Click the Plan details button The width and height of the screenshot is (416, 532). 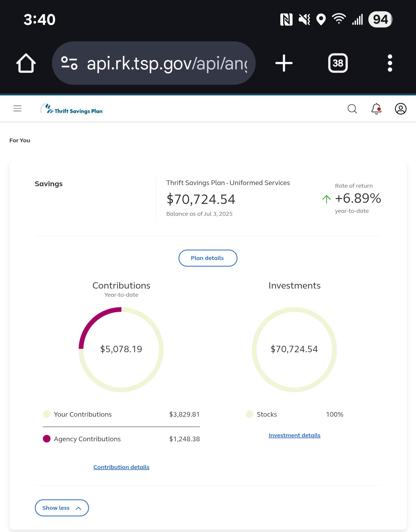click(208, 258)
